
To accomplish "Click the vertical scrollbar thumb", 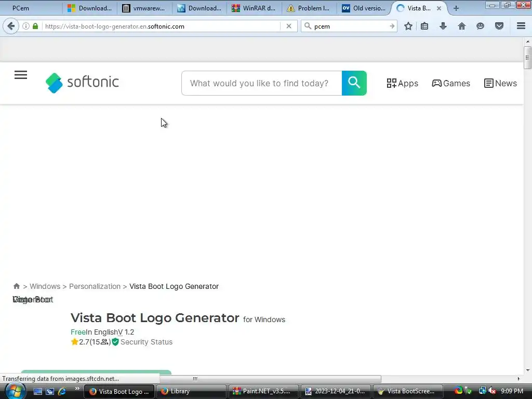I will 527,57.
